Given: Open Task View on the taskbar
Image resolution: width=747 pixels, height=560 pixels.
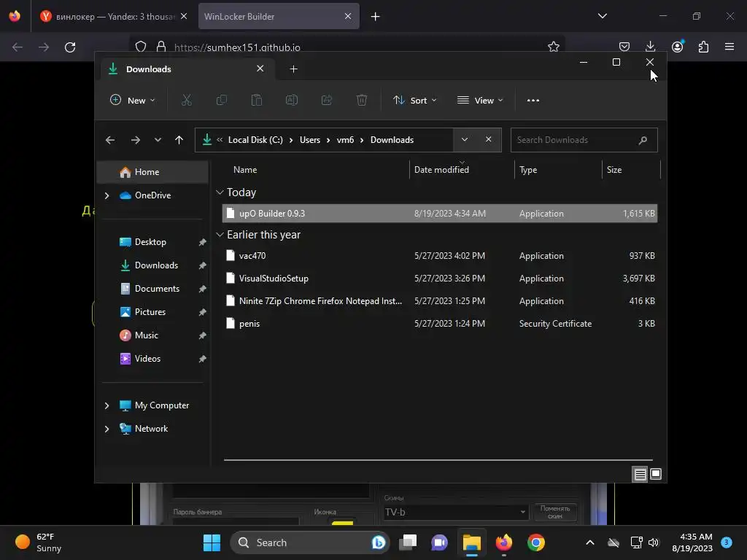Looking at the screenshot, I should coord(408,542).
